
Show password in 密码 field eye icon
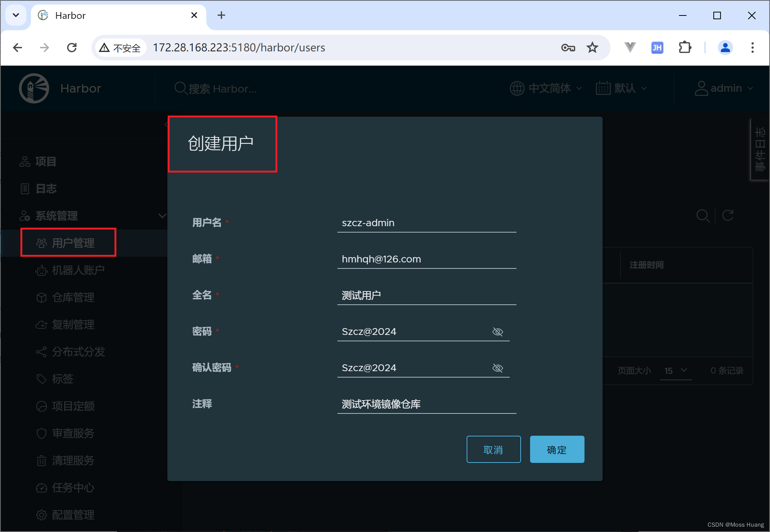pyautogui.click(x=498, y=332)
